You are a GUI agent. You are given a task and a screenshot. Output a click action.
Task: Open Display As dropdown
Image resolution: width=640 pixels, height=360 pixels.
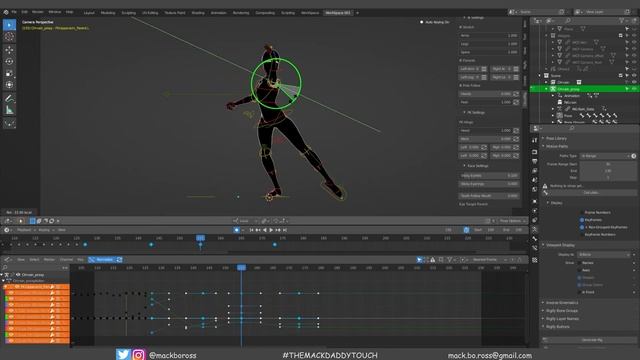click(x=605, y=254)
